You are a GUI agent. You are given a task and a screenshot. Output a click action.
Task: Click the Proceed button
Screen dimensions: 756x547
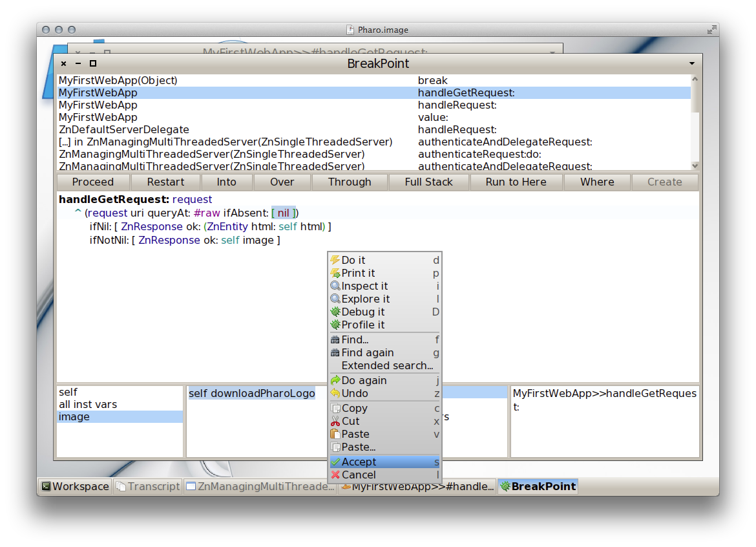pos(93,182)
